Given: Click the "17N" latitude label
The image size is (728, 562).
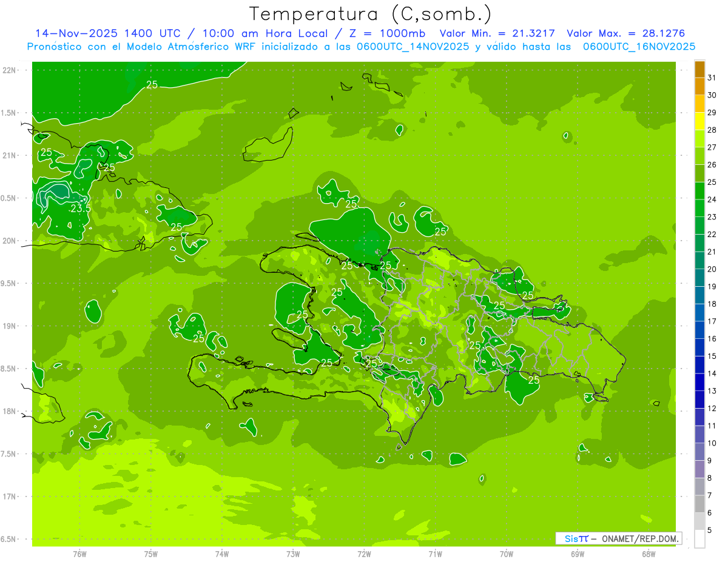Looking at the screenshot, I should (9, 497).
